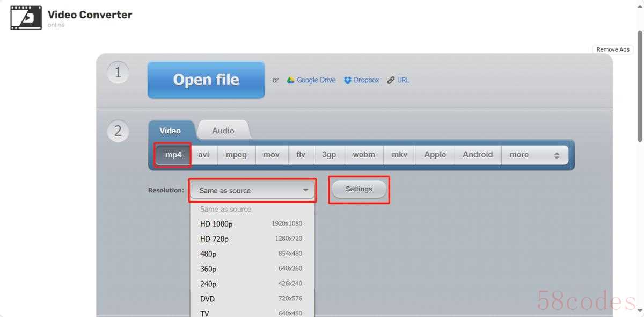Viewport: 644px width, 317px height.
Task: Click the Open file button
Action: click(x=206, y=80)
